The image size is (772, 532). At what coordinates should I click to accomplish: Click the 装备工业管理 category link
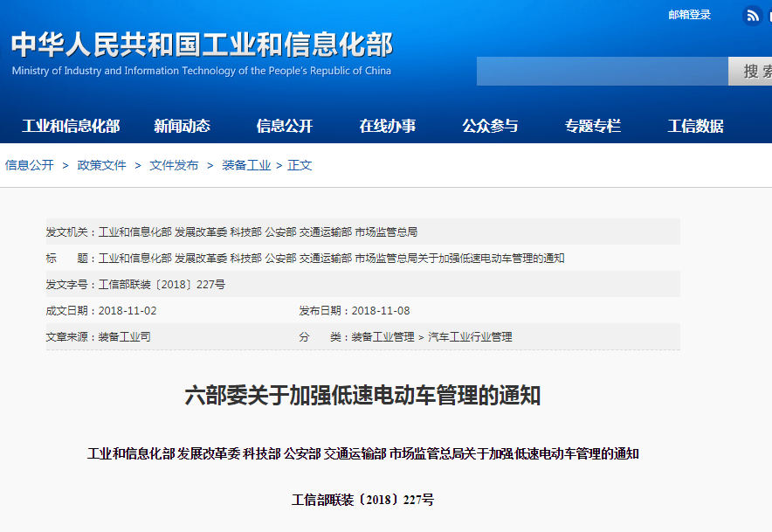click(x=383, y=337)
